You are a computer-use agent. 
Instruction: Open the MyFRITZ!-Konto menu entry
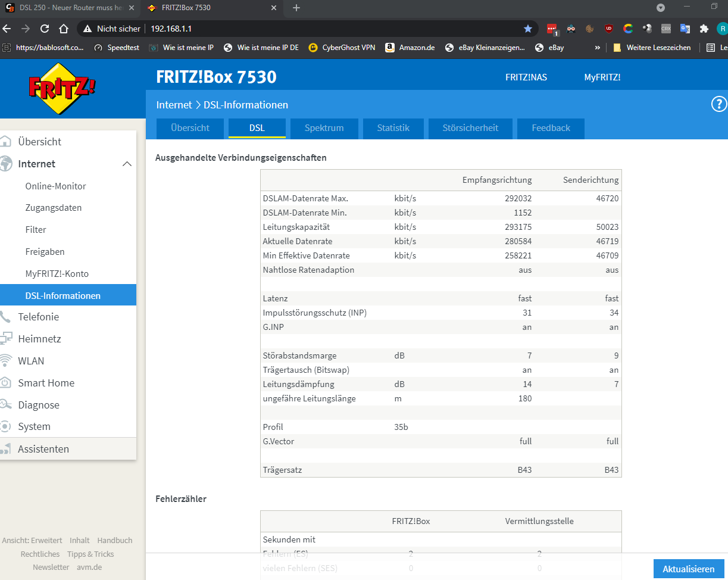click(57, 274)
